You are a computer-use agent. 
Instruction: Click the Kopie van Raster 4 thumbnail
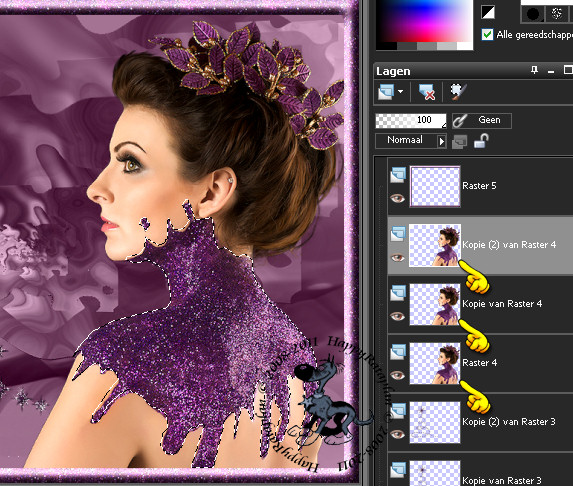435,304
